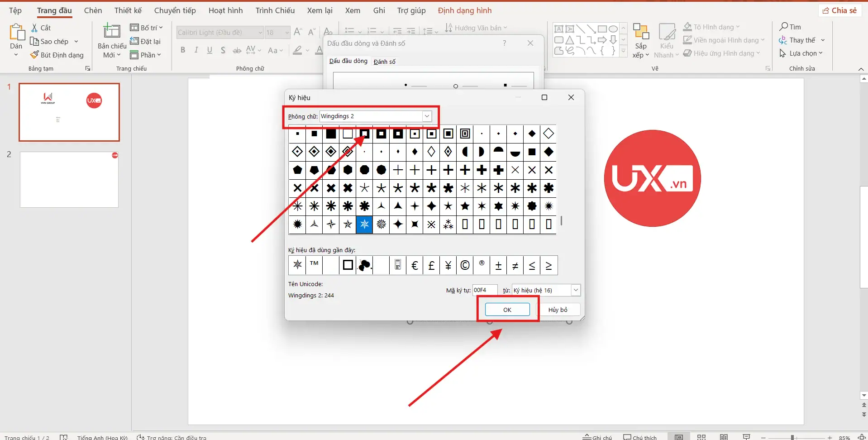This screenshot has width=868, height=440.
Task: Switch to Slide Sorter view in status bar
Action: tap(701, 437)
